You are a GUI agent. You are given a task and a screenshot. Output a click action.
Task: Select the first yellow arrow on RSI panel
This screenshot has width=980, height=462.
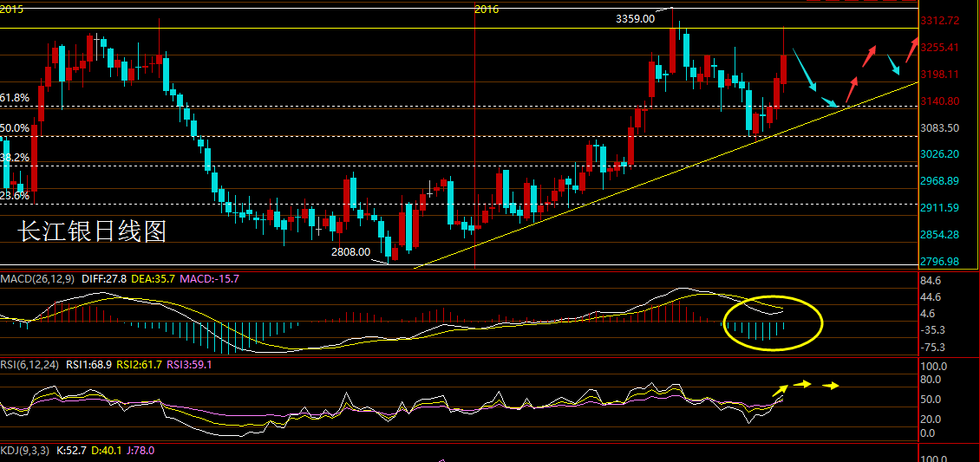[780, 390]
